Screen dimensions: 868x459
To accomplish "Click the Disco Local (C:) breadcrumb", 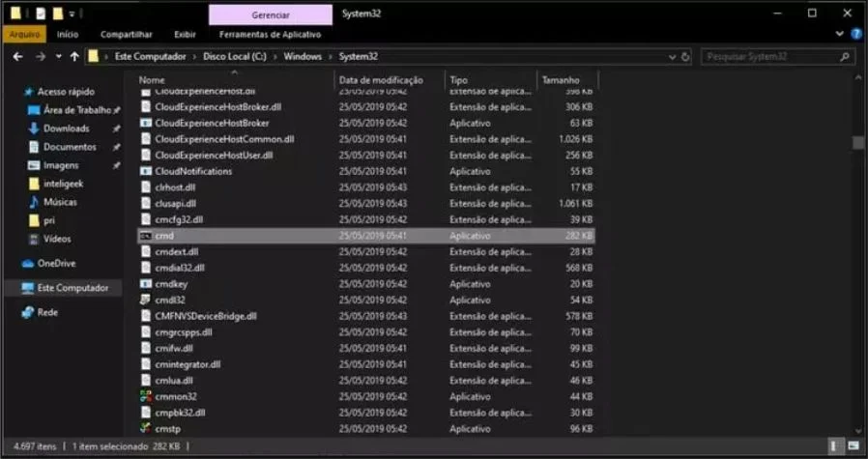I will coord(235,56).
